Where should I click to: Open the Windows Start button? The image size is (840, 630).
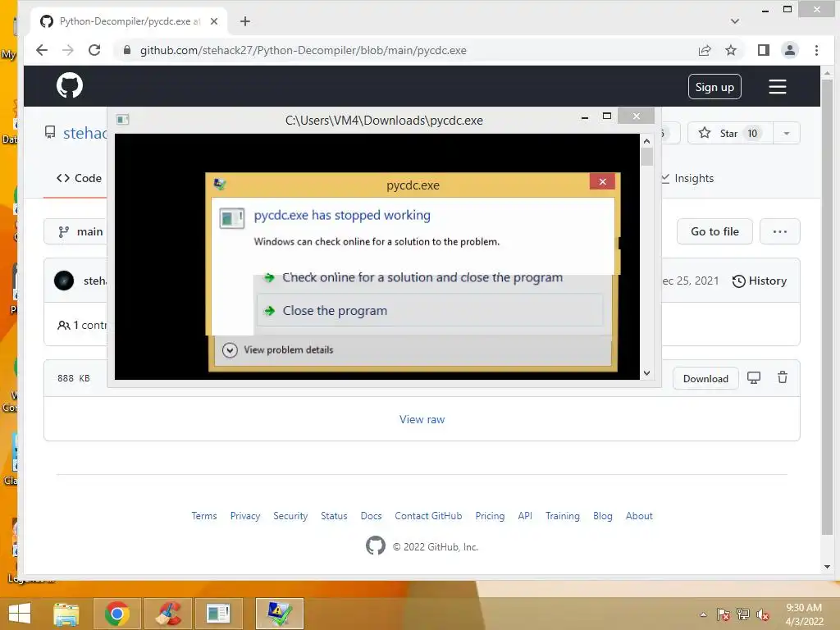[x=20, y=614]
